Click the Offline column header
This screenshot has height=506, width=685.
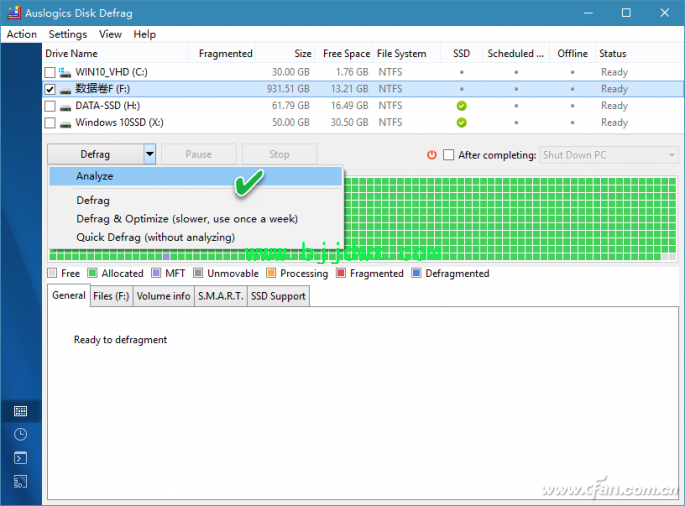pos(572,53)
